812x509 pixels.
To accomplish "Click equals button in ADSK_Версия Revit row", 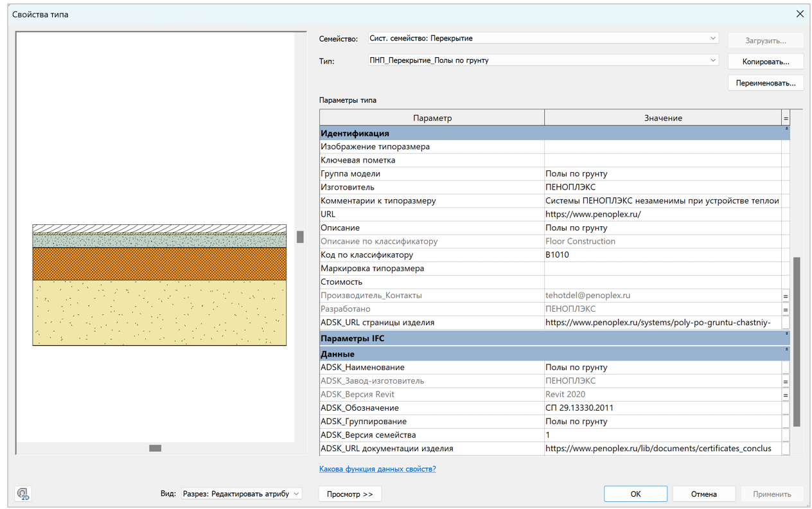I will pos(785,395).
